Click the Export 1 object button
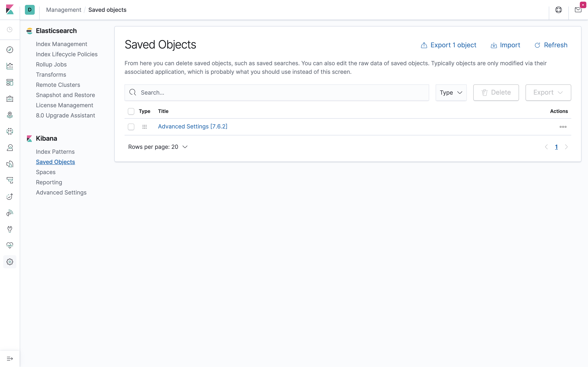 coord(449,45)
